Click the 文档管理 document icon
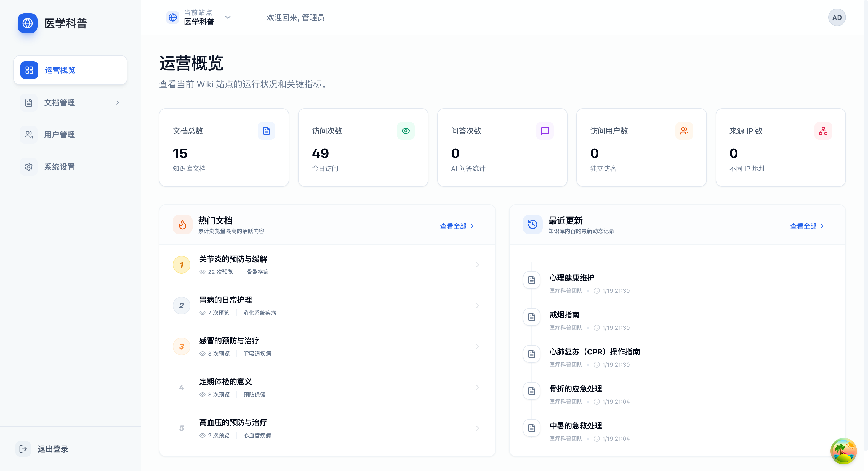Image resolution: width=868 pixels, height=471 pixels. [29, 102]
